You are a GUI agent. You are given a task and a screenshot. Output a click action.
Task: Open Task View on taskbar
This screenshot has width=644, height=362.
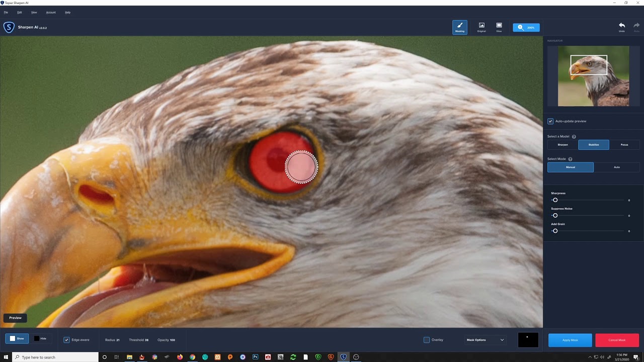117,357
